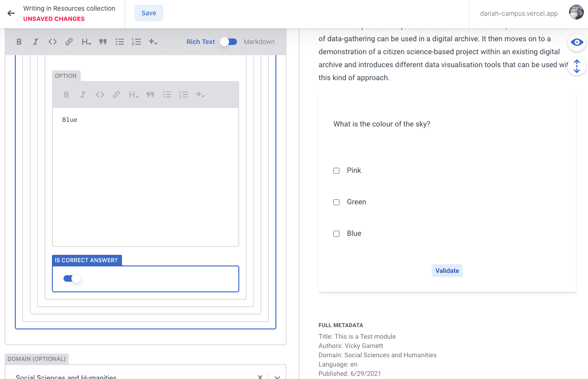The image size is (588, 379).
Task: Open the add component plus menu in the top toolbar
Action: 153,42
